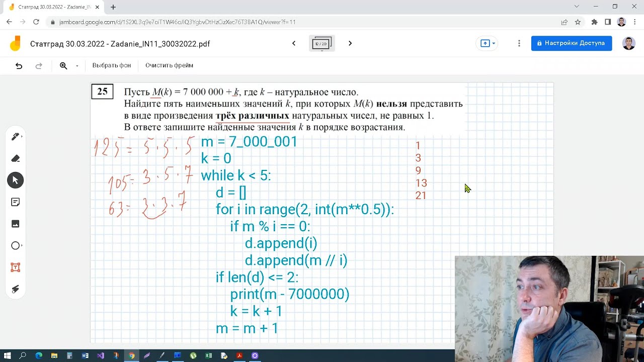The height and width of the screenshot is (362, 644).
Task: Click the task number 25 box
Action: click(x=102, y=92)
